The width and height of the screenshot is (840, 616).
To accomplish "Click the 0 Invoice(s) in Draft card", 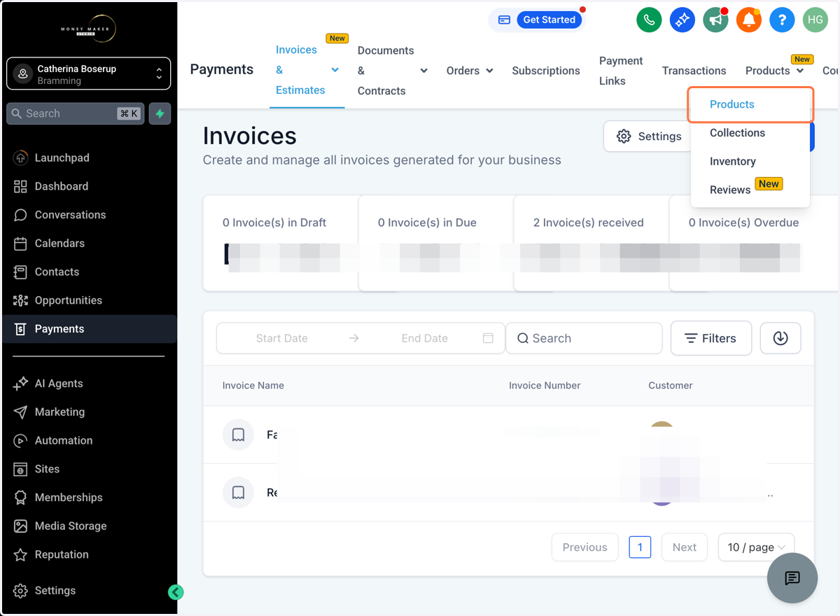I will pyautogui.click(x=281, y=243).
